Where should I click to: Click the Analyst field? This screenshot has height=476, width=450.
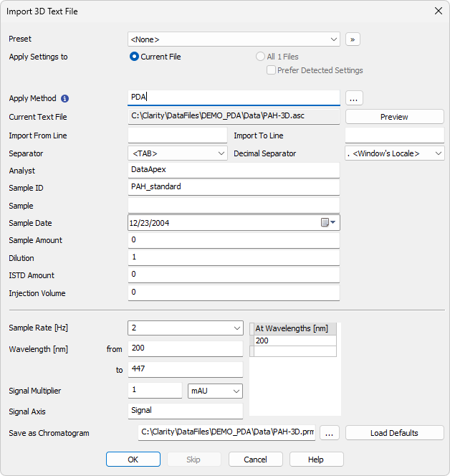234,171
